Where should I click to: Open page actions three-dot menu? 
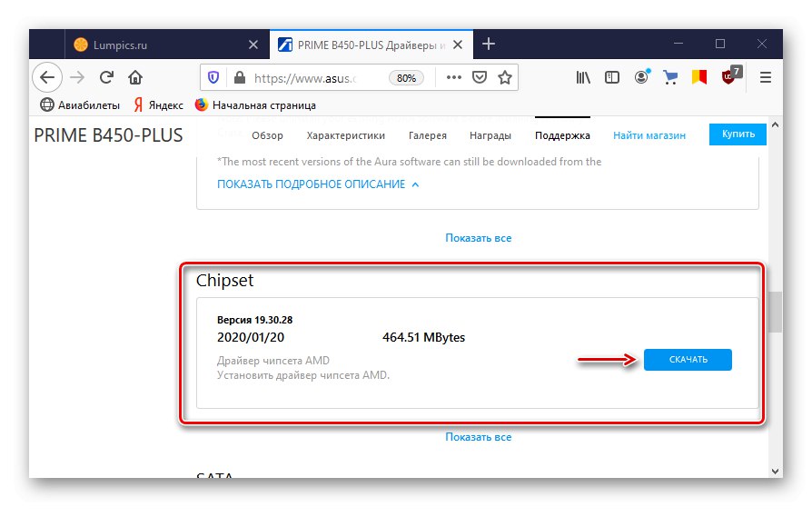[453, 78]
